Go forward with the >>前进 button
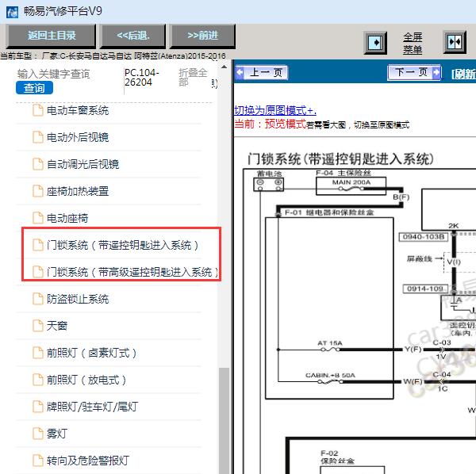 tap(202, 36)
